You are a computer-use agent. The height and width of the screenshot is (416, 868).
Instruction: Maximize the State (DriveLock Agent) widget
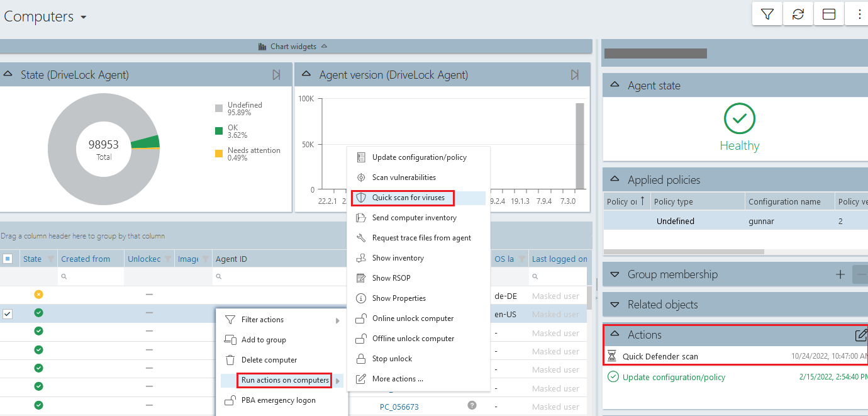click(x=276, y=75)
